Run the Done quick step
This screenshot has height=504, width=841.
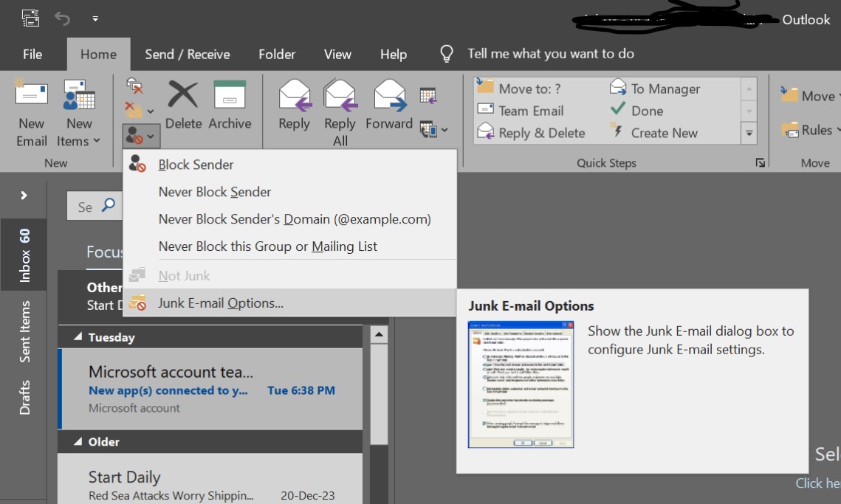(x=636, y=111)
